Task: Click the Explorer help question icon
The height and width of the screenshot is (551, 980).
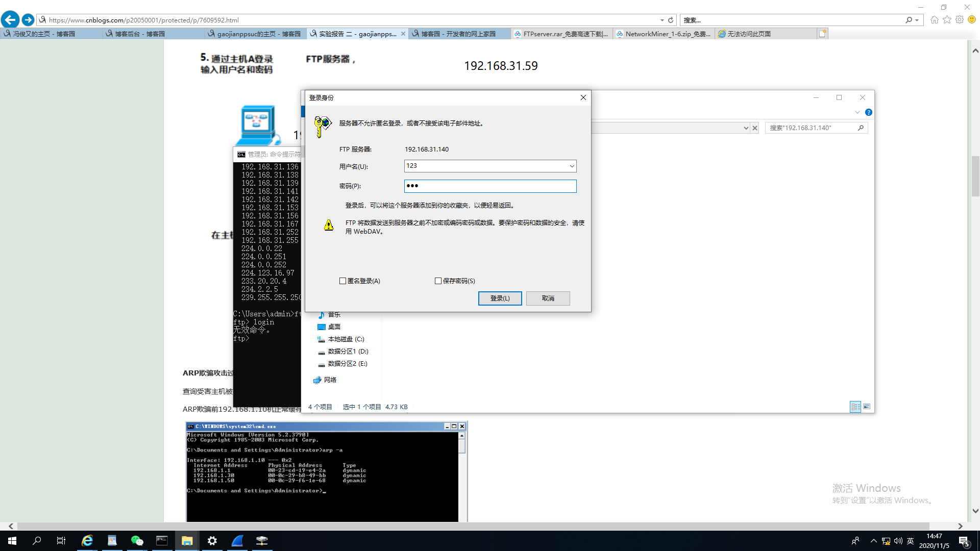Action: tap(868, 112)
